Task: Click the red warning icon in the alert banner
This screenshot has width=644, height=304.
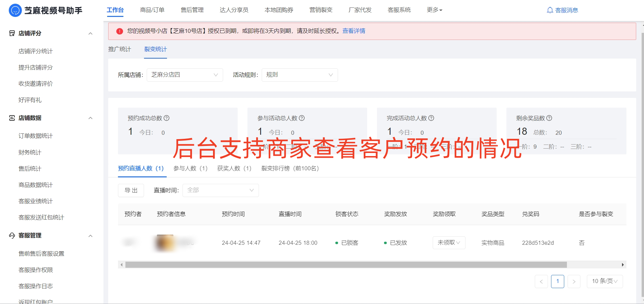Action: [x=120, y=31]
